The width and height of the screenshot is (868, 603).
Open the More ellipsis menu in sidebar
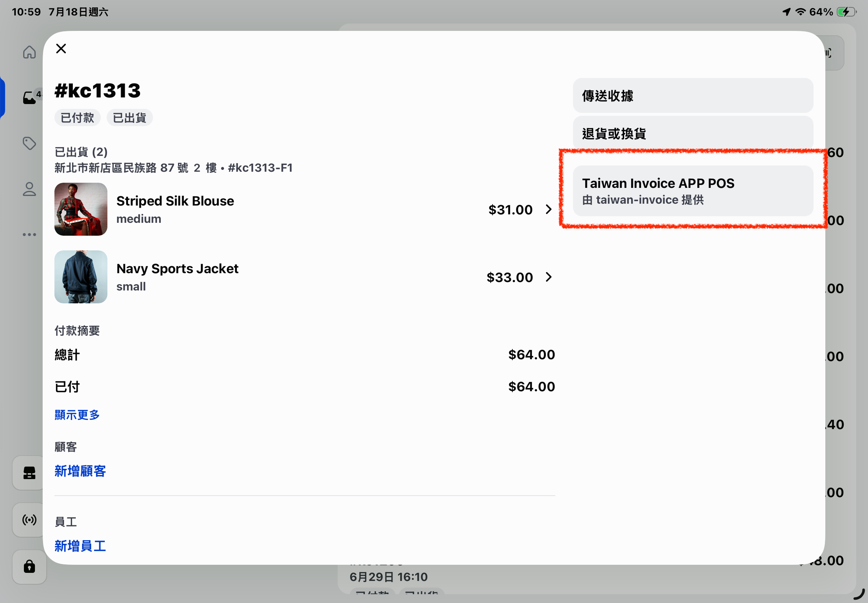(29, 235)
